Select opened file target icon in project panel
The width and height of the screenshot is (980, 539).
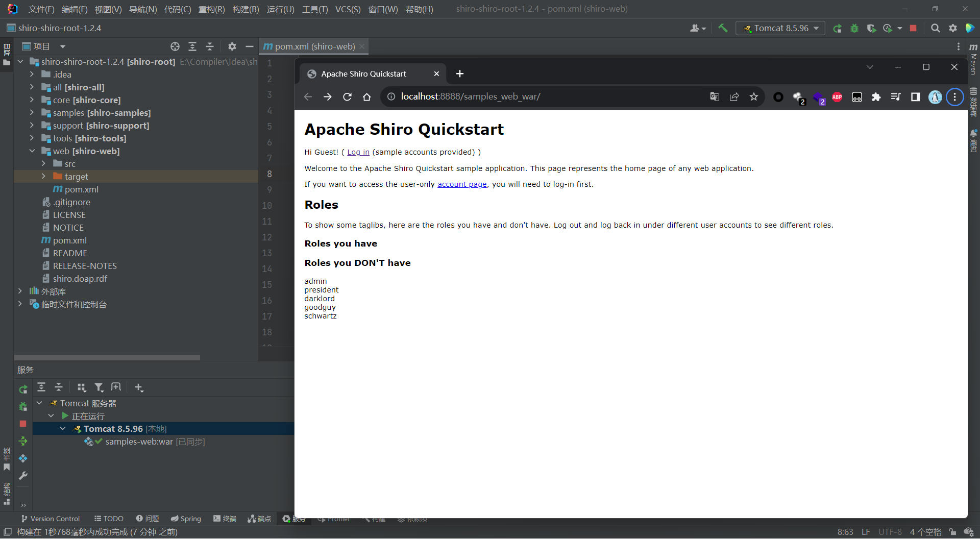(x=175, y=46)
